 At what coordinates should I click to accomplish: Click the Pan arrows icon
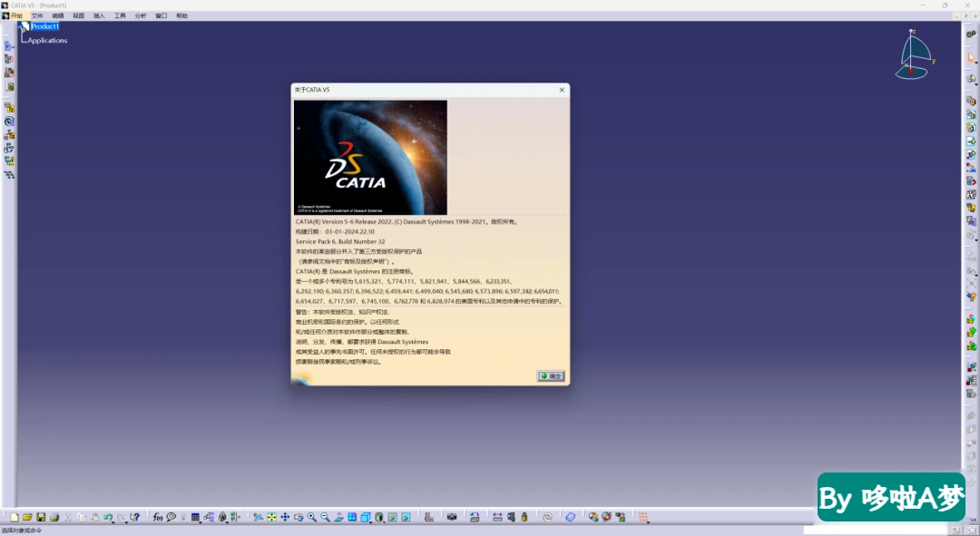pyautogui.click(x=285, y=517)
